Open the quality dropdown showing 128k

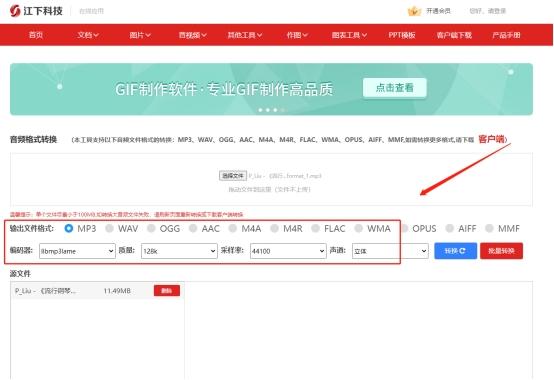(179, 251)
